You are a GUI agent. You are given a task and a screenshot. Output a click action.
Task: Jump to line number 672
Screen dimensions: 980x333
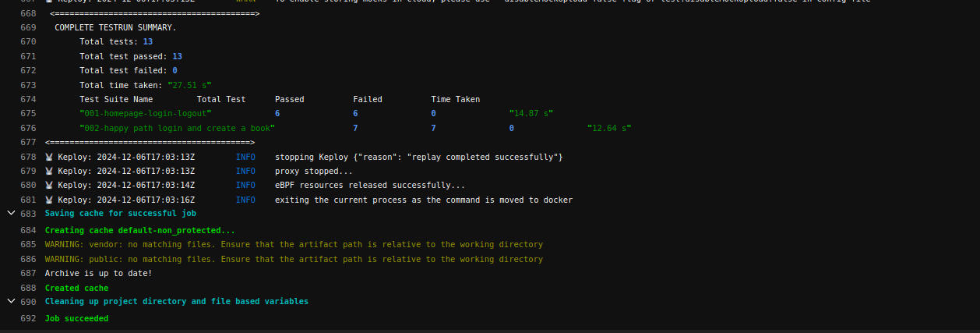pos(29,70)
